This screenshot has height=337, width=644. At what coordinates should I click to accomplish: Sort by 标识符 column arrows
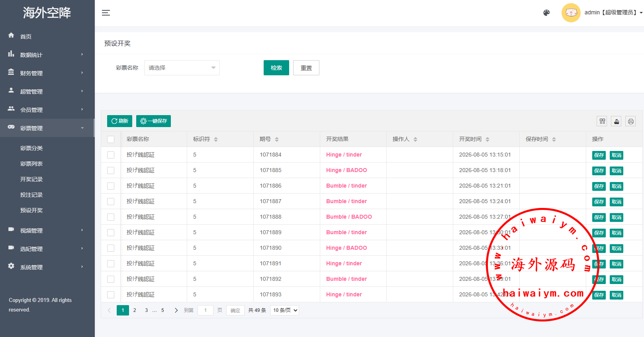[216, 139]
